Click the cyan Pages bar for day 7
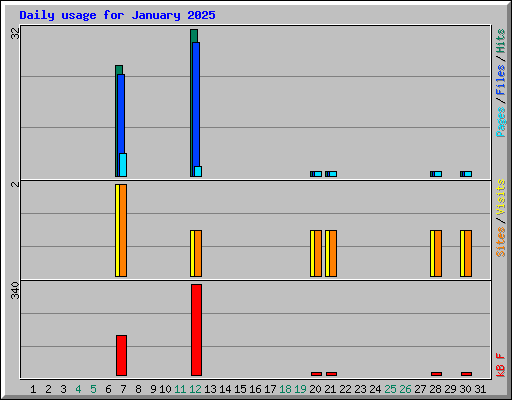This screenshot has width=512, height=400. [x=123, y=165]
